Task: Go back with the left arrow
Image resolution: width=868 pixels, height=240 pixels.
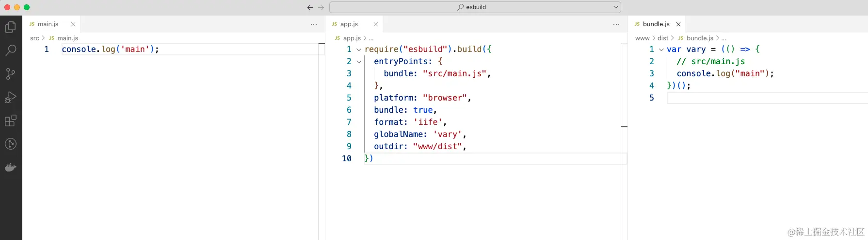Action: click(310, 7)
